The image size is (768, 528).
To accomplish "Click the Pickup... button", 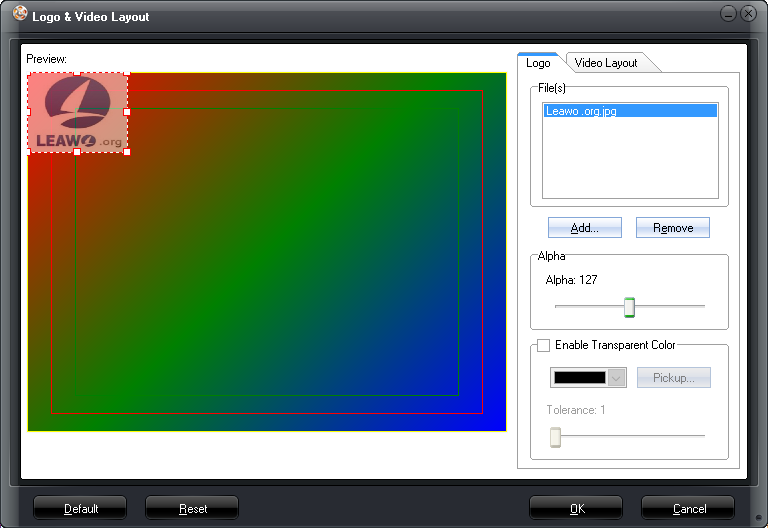I will 672,378.
